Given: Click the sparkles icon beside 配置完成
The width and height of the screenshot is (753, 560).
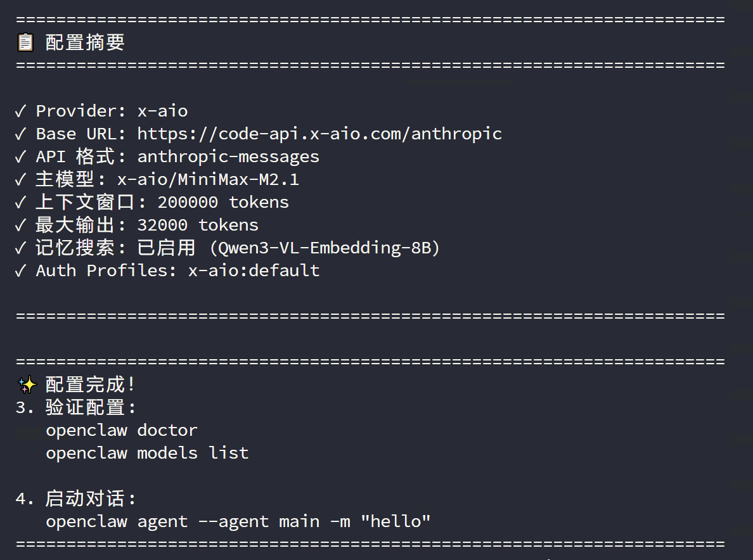Looking at the screenshot, I should pos(25,385).
